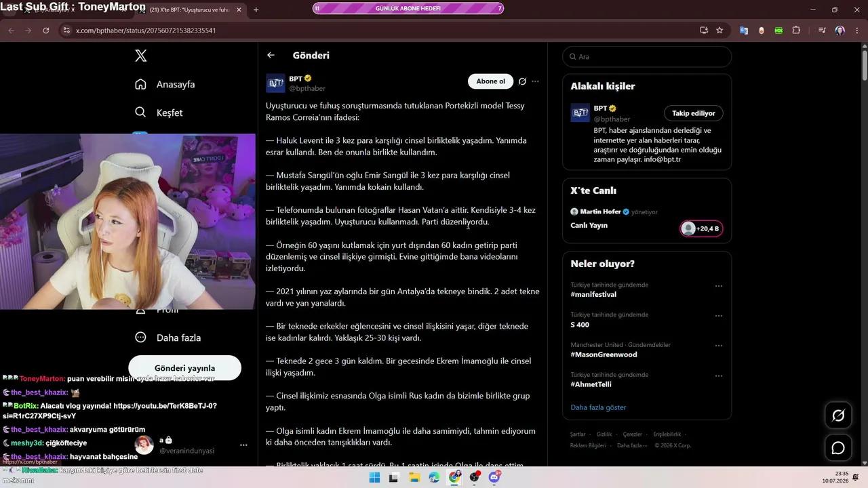Screen dimensions: 868x488
Task: Click Erişilebilirlik footer link
Action: coord(667,434)
